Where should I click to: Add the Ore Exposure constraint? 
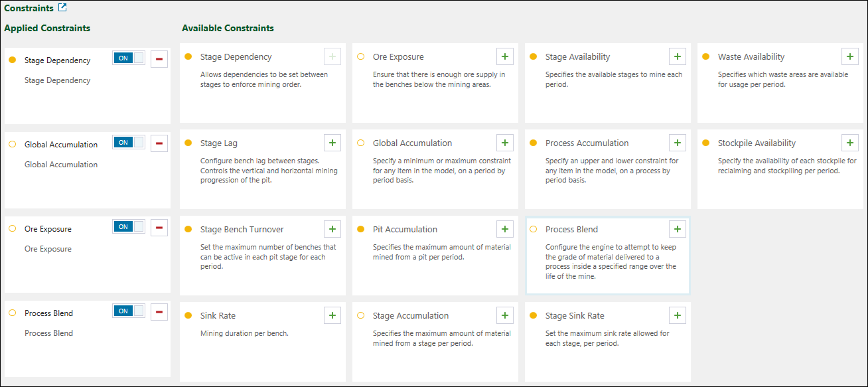(x=504, y=56)
